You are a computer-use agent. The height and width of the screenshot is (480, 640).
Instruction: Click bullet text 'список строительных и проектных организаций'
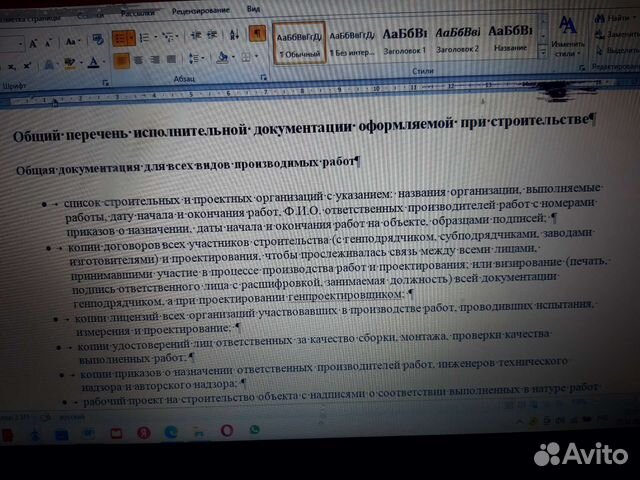click(193, 199)
